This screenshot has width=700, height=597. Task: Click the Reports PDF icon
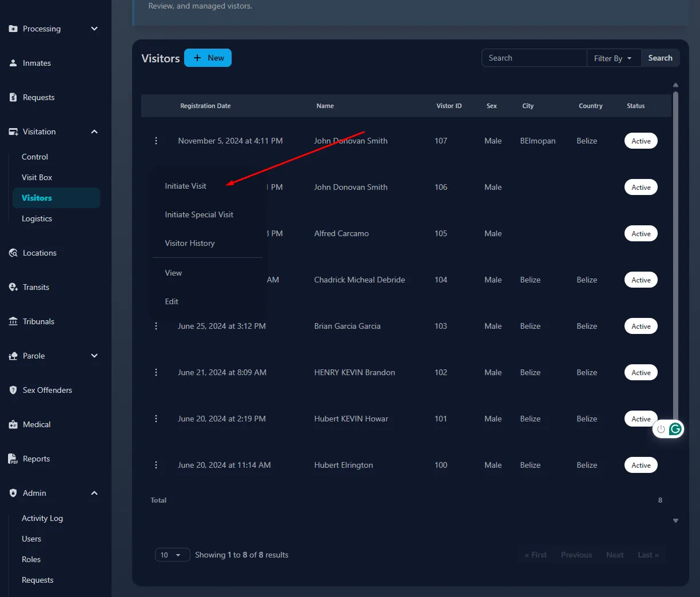(x=13, y=459)
